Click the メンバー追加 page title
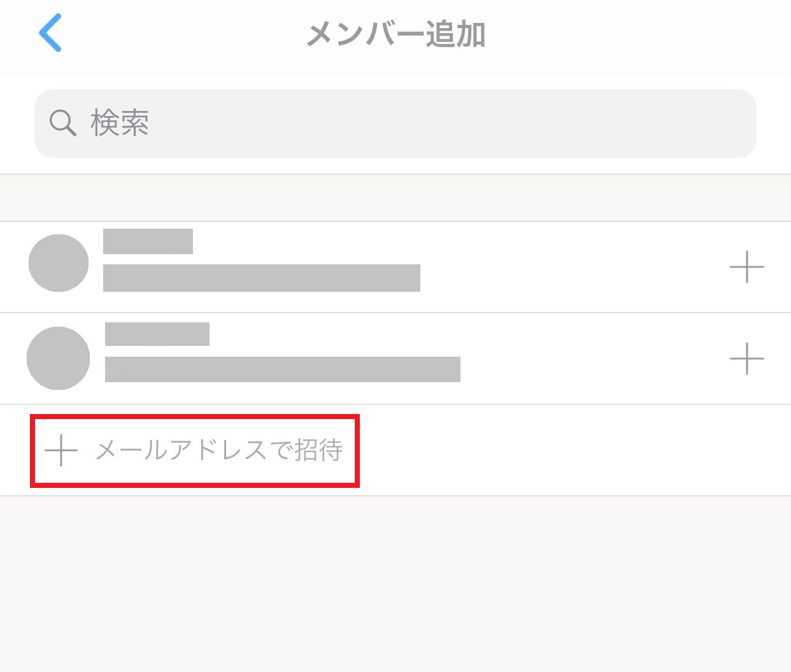The height and width of the screenshot is (672, 791). point(396,34)
